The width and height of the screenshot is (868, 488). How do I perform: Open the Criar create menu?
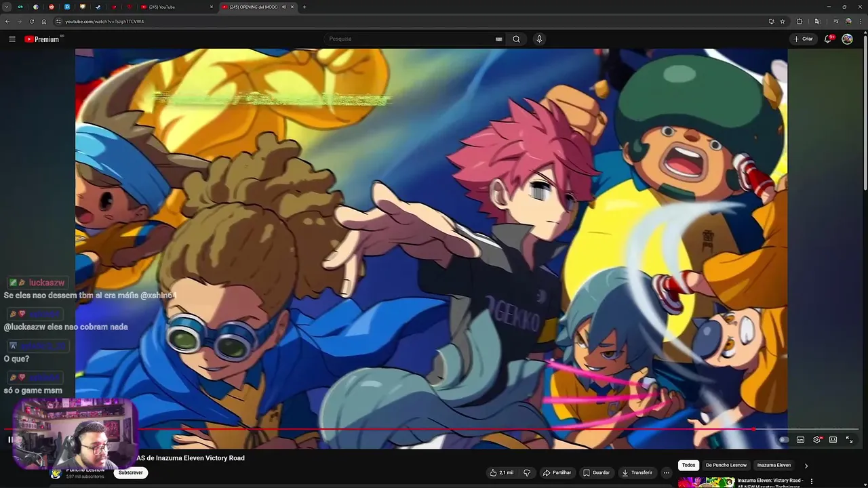click(803, 39)
